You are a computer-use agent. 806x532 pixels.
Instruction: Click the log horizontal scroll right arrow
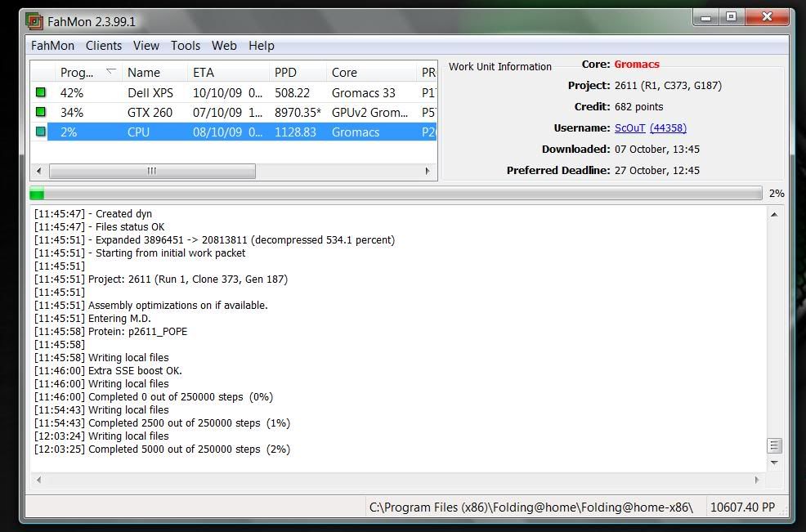tap(757, 480)
